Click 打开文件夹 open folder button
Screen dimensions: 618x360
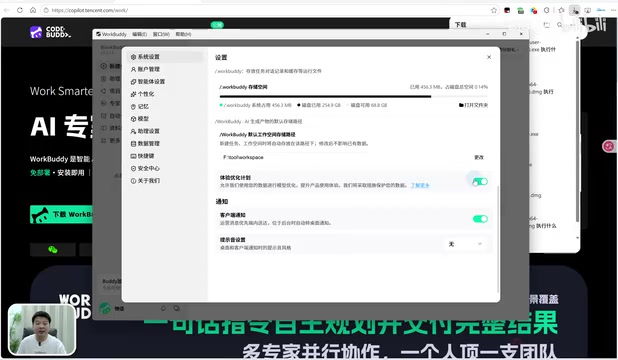coord(473,105)
